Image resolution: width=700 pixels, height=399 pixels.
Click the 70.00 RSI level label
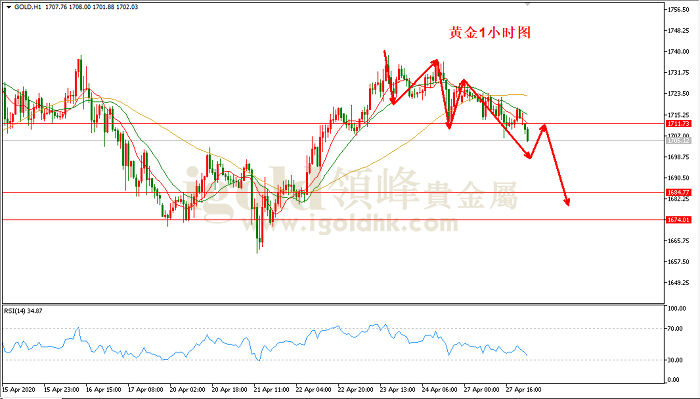point(675,329)
